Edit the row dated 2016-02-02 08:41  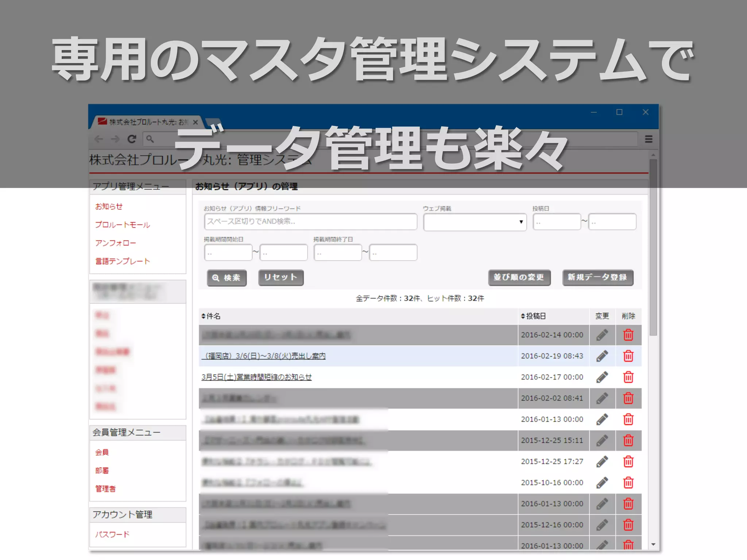602,398
